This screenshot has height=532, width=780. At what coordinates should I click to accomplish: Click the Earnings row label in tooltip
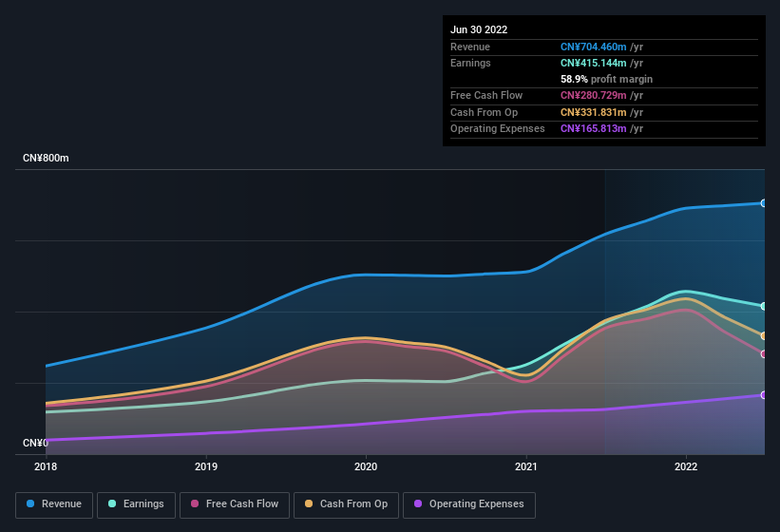[x=470, y=63]
